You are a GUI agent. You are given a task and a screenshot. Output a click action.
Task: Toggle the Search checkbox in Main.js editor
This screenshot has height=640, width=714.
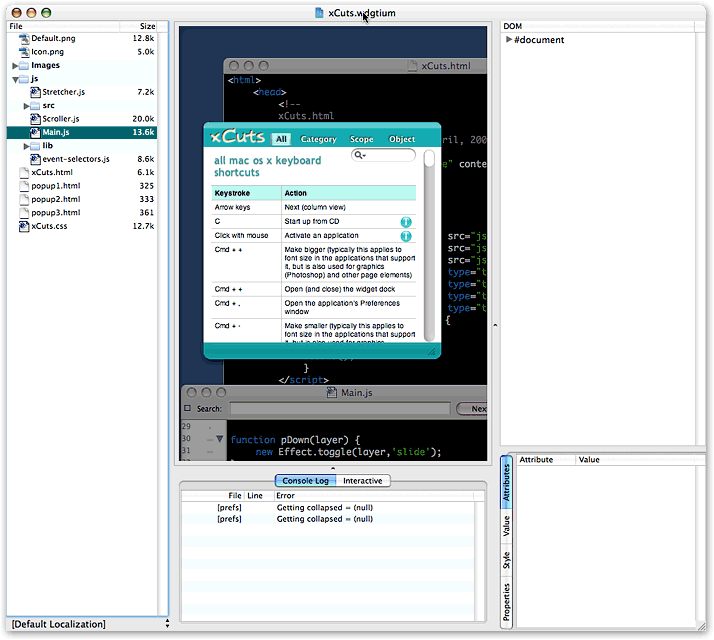click(x=187, y=408)
